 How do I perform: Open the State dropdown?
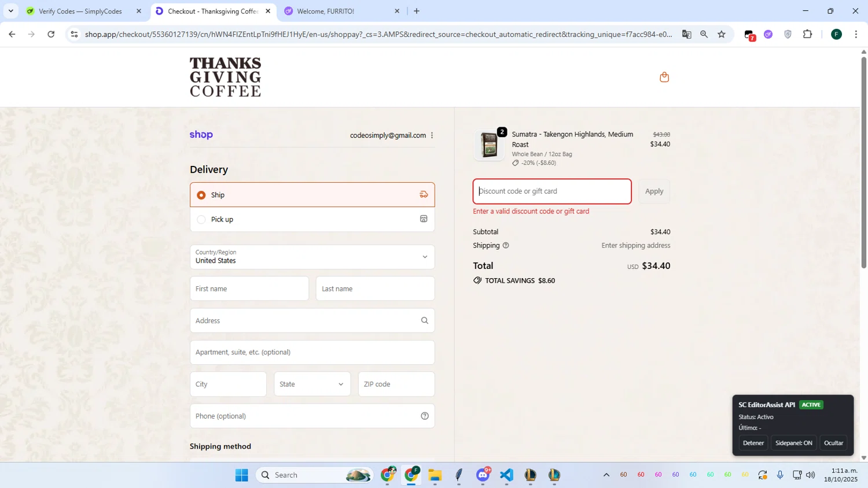click(312, 384)
